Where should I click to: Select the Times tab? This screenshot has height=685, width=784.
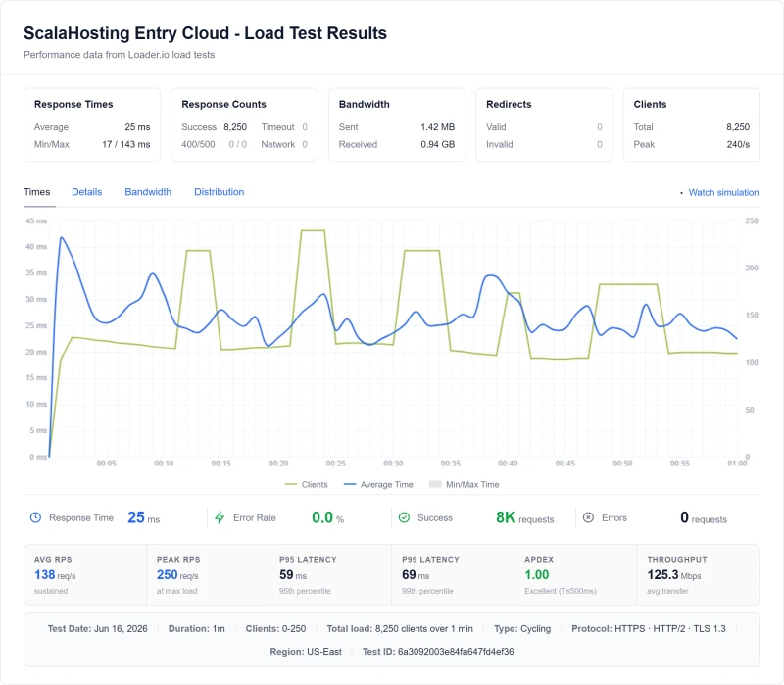37,192
